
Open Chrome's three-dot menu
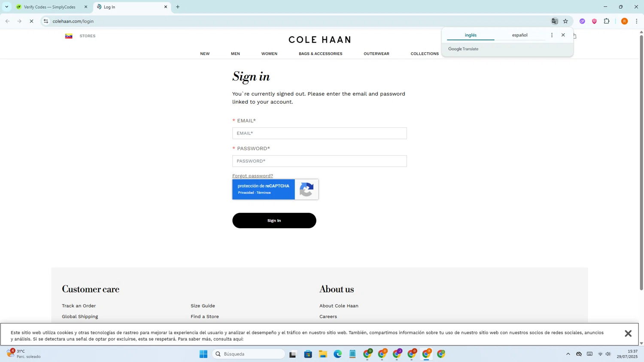[x=637, y=21]
